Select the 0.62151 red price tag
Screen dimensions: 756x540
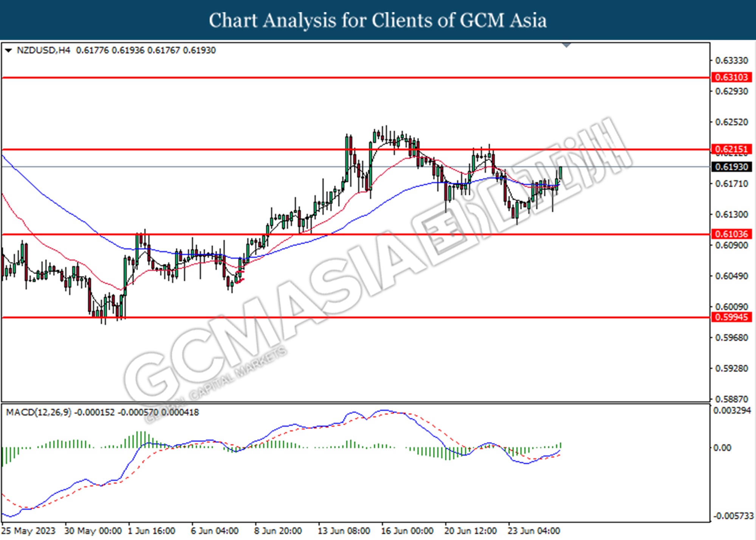pos(731,149)
